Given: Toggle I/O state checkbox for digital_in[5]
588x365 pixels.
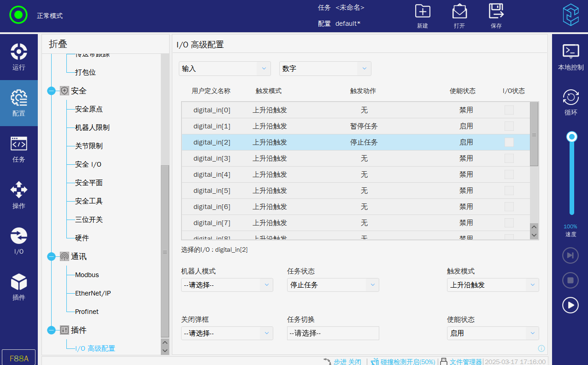Looking at the screenshot, I should pyautogui.click(x=509, y=191).
